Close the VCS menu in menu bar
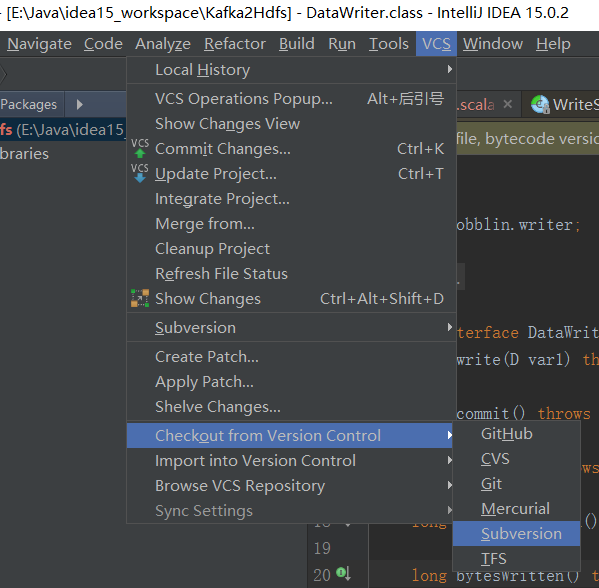599x588 pixels. [436, 44]
